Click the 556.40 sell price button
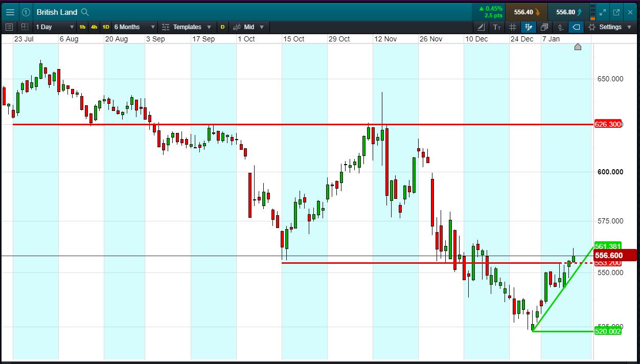The image size is (640, 364). 526,12
